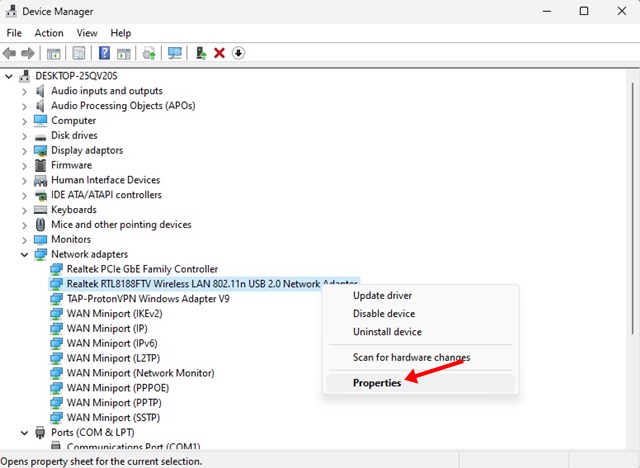This screenshot has height=468, width=640.
Task: Open Properties from the context menu
Action: (x=420, y=383)
